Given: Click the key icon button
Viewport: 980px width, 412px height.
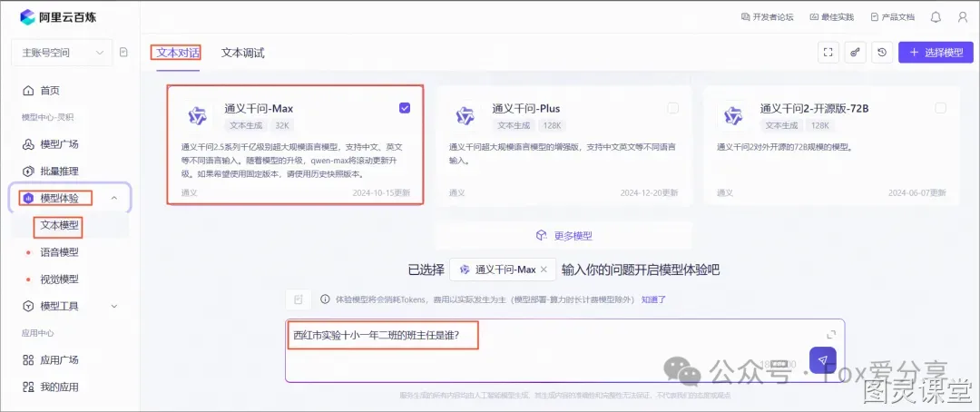Looking at the screenshot, I should click(855, 53).
